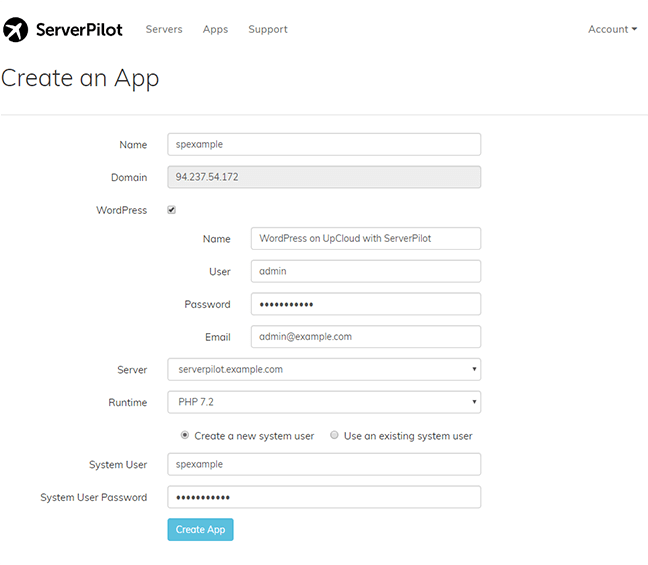Viewport: 648px width, 565px height.
Task: Choose Use an existing system user
Action: pyautogui.click(x=334, y=435)
